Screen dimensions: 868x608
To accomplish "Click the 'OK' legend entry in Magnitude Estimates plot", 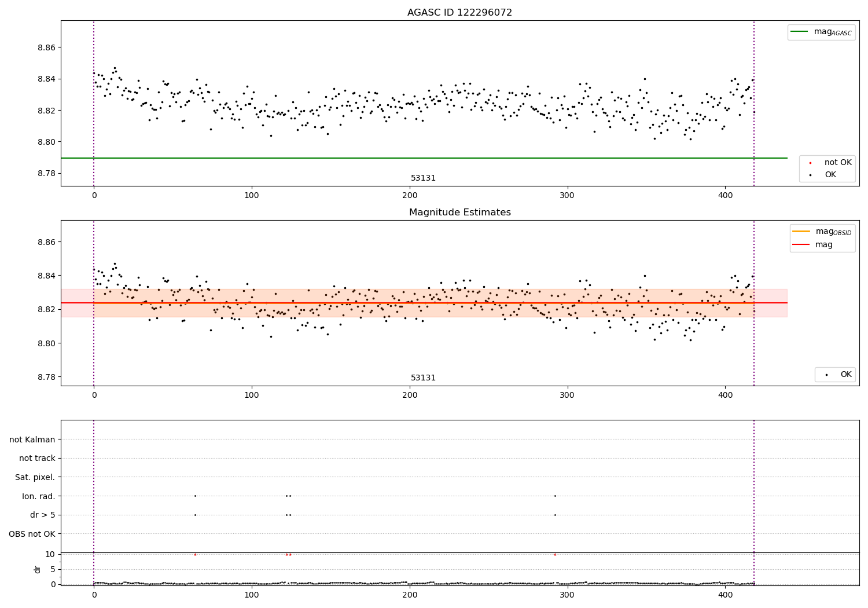I will coord(846,375).
